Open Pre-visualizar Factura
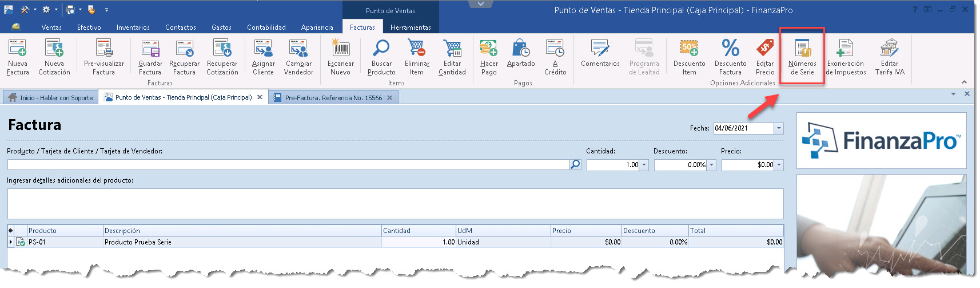Screen dimensions: 980x288 (x=103, y=57)
